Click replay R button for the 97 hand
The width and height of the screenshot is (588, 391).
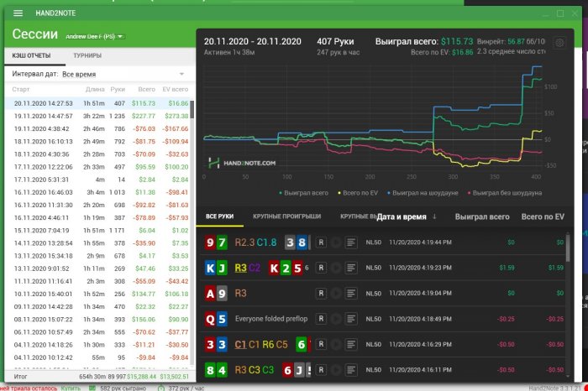[321, 242]
